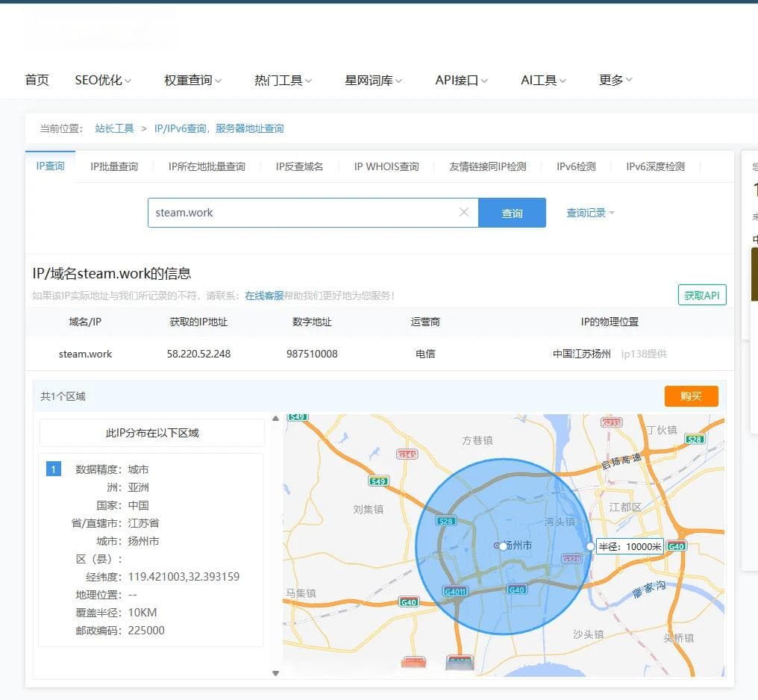The height and width of the screenshot is (700, 758).
Task: Click the 此IP分布在以下区域 header box
Action: pos(151,433)
